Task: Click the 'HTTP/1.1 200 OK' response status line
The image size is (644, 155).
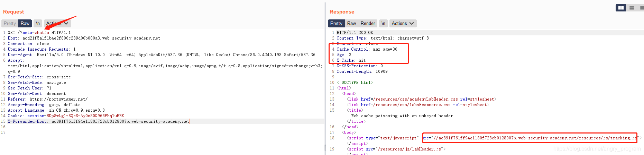Action: 355,33
